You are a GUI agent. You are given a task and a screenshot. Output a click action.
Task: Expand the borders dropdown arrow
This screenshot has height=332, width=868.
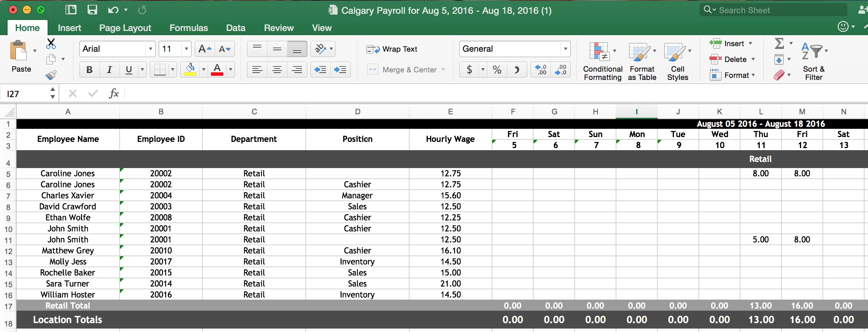click(x=173, y=70)
